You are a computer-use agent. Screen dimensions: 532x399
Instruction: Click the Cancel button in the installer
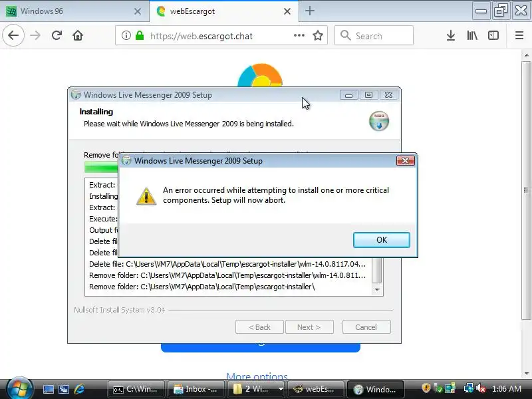pyautogui.click(x=366, y=327)
